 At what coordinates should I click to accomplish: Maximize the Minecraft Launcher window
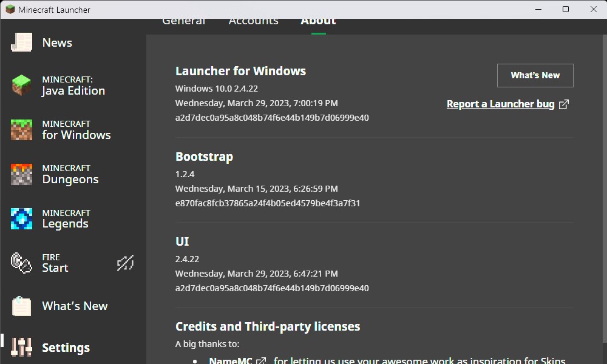tap(566, 9)
